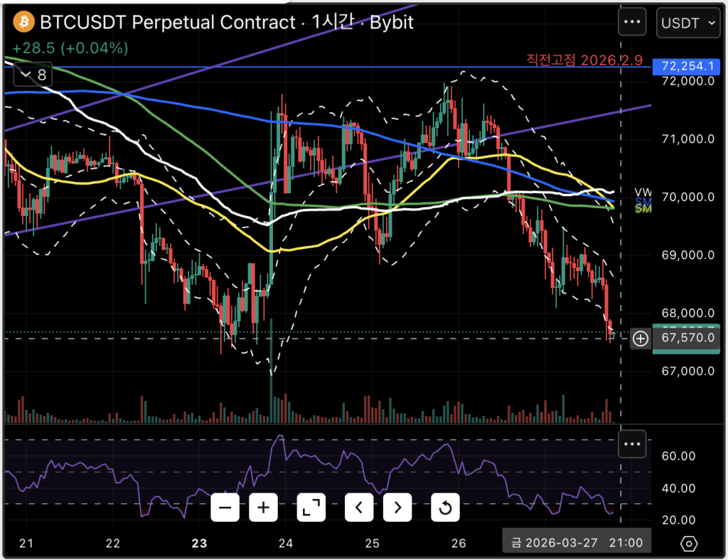Zoom out the chart with minus button
728x560 pixels.
point(225,507)
